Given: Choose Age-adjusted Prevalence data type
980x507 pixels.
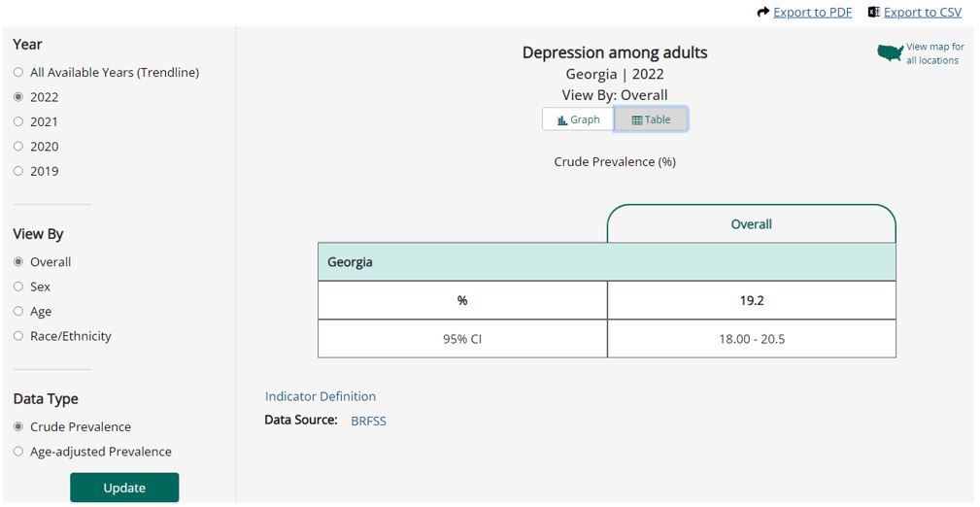Looking at the screenshot, I should pos(18,452).
